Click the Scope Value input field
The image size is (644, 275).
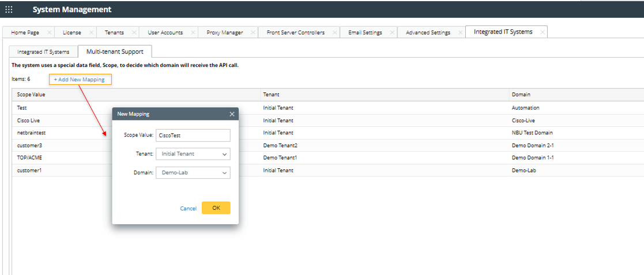coord(193,135)
